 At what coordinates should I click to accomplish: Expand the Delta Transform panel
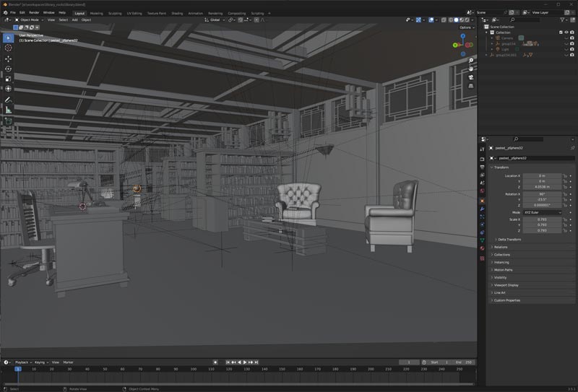509,239
